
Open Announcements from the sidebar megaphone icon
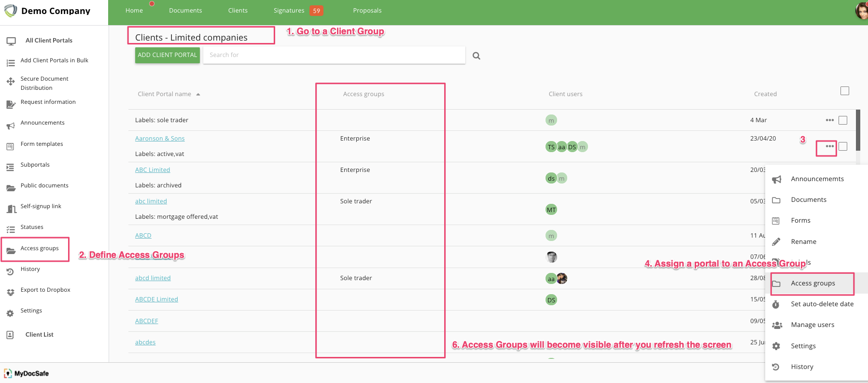click(x=11, y=126)
